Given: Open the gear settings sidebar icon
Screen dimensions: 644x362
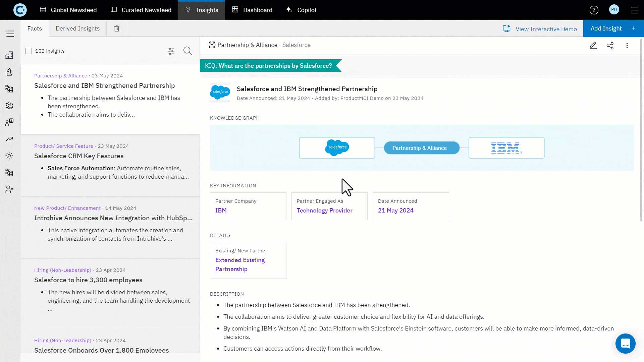Looking at the screenshot, I should coord(9,106).
